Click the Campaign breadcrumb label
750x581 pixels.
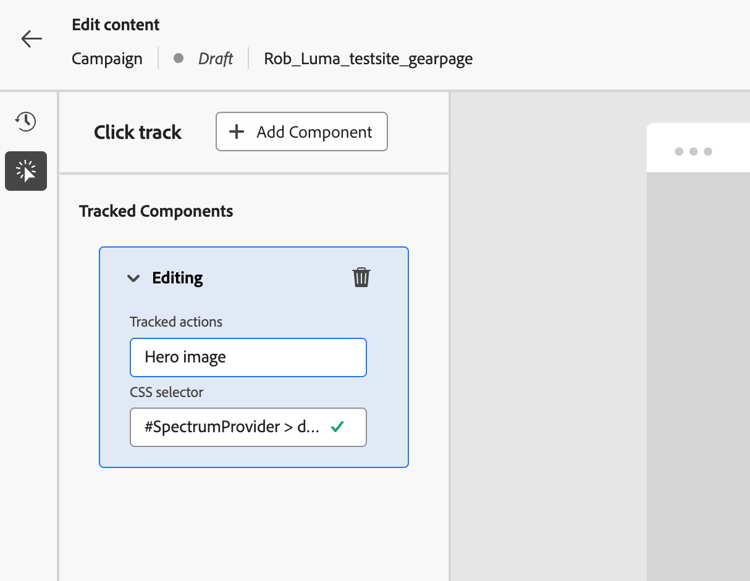(107, 59)
